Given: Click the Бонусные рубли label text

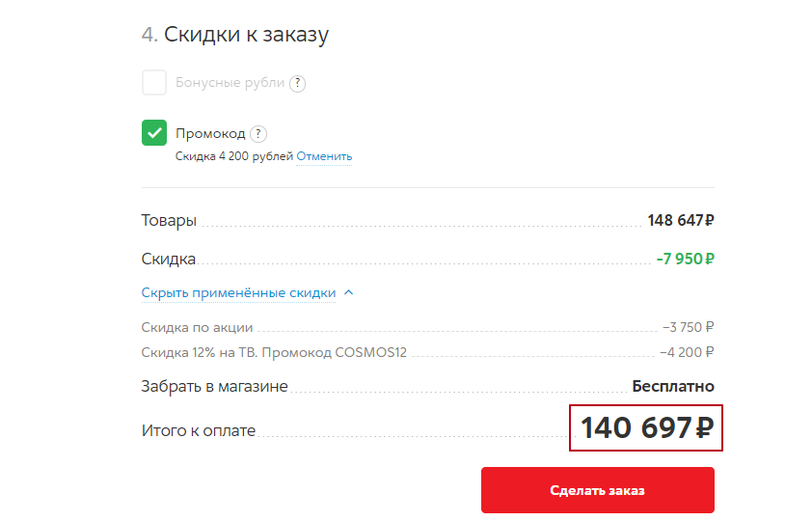Looking at the screenshot, I should (x=230, y=83).
